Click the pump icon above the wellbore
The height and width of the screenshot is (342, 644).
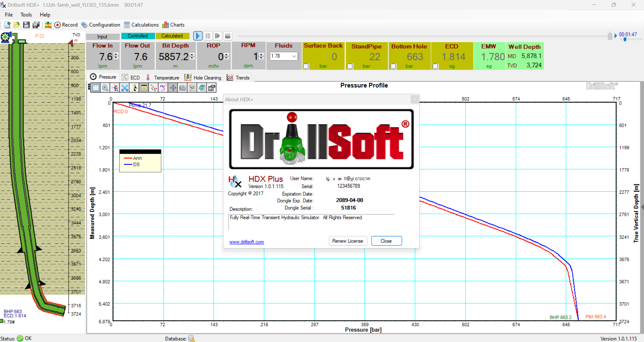point(6,37)
